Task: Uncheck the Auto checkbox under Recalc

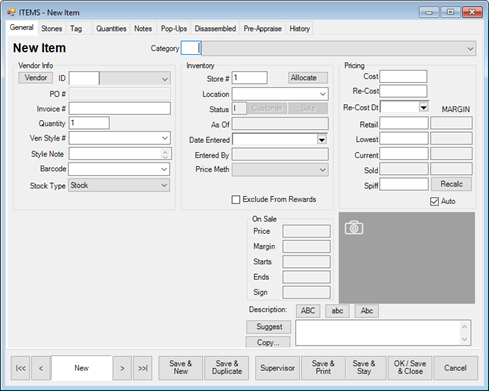Action: click(x=434, y=201)
